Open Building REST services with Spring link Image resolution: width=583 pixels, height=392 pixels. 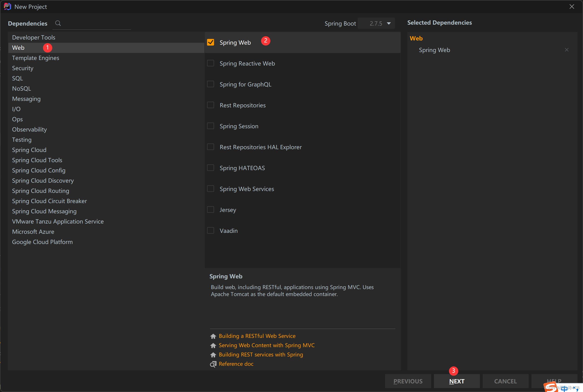click(x=261, y=355)
